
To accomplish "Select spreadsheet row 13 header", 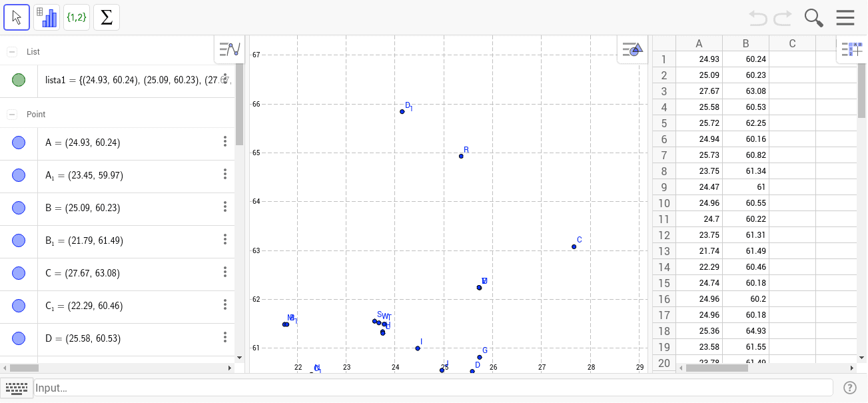I will pos(664,251).
